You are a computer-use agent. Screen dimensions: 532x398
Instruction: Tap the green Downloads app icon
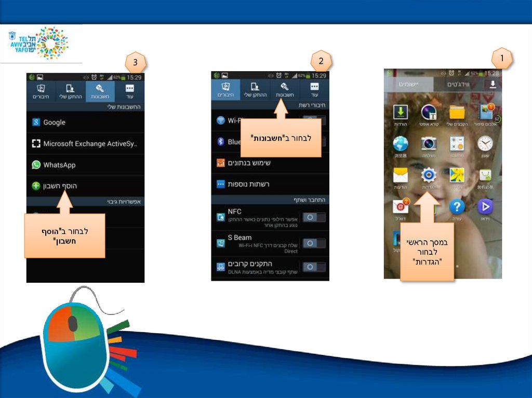(401, 112)
